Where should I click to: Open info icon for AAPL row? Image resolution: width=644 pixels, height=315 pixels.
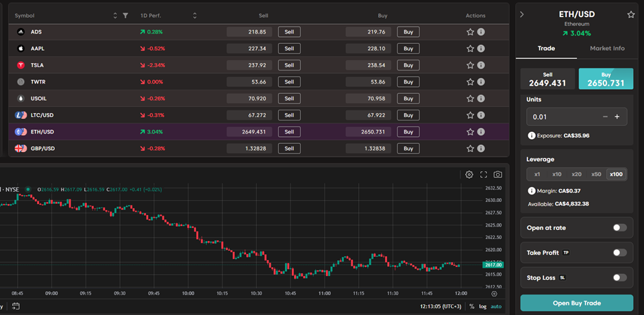pos(481,49)
